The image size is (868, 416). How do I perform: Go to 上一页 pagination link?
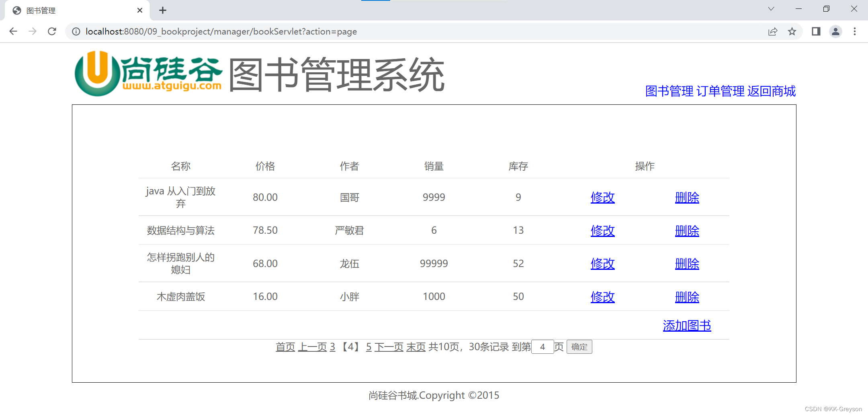pyautogui.click(x=312, y=347)
